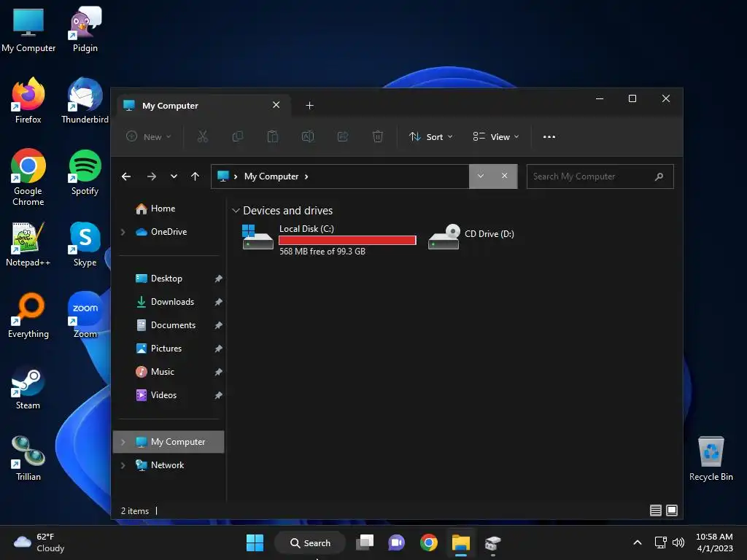Go forward with the right arrow button

tap(152, 176)
